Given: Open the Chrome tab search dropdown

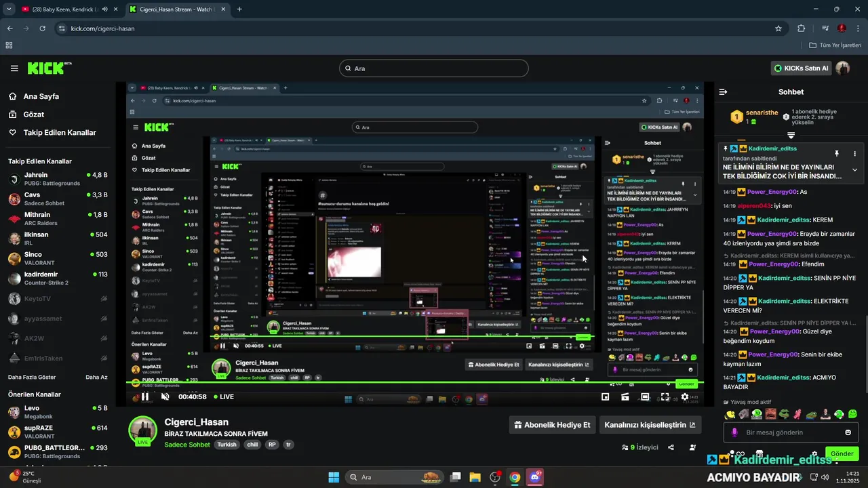Looking at the screenshot, I should [9, 9].
